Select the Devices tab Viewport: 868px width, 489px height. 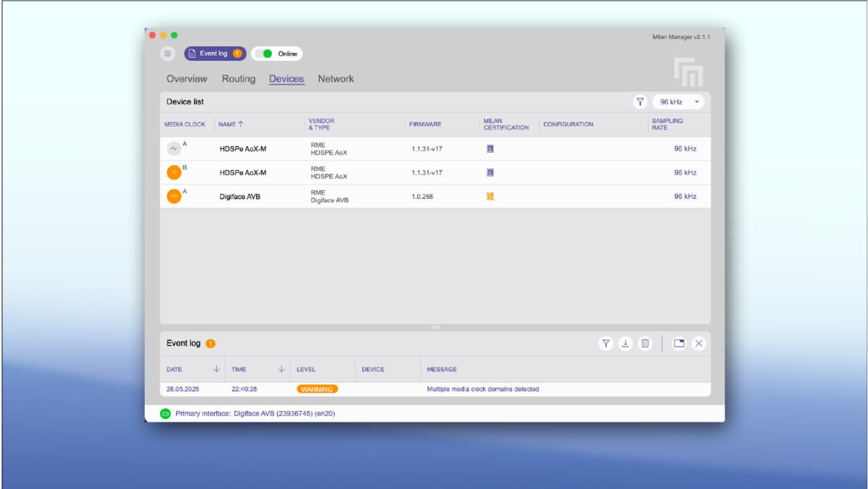pos(286,79)
